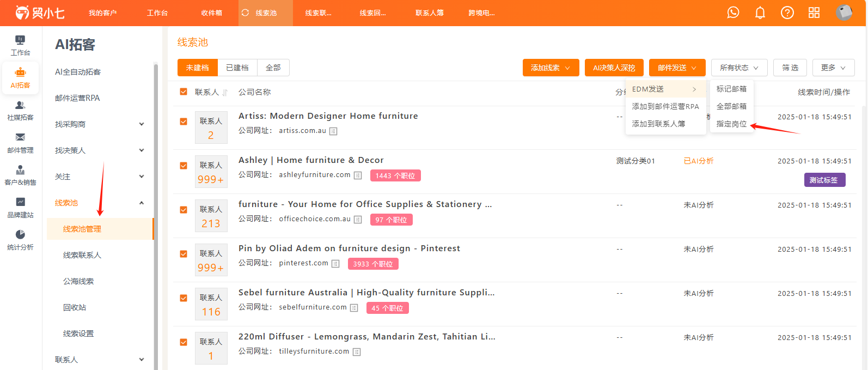Open the 更多 dropdown
The width and height of the screenshot is (868, 370).
(x=833, y=68)
